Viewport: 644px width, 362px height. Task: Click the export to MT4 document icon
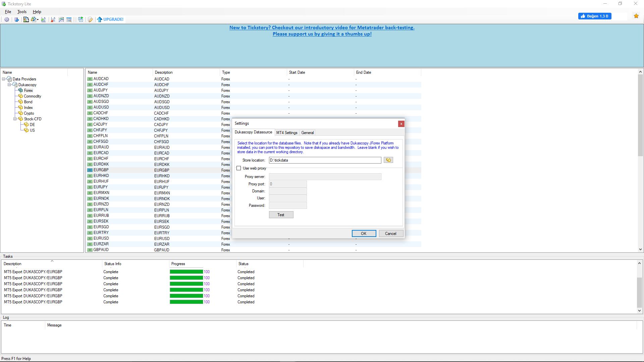coord(34,19)
